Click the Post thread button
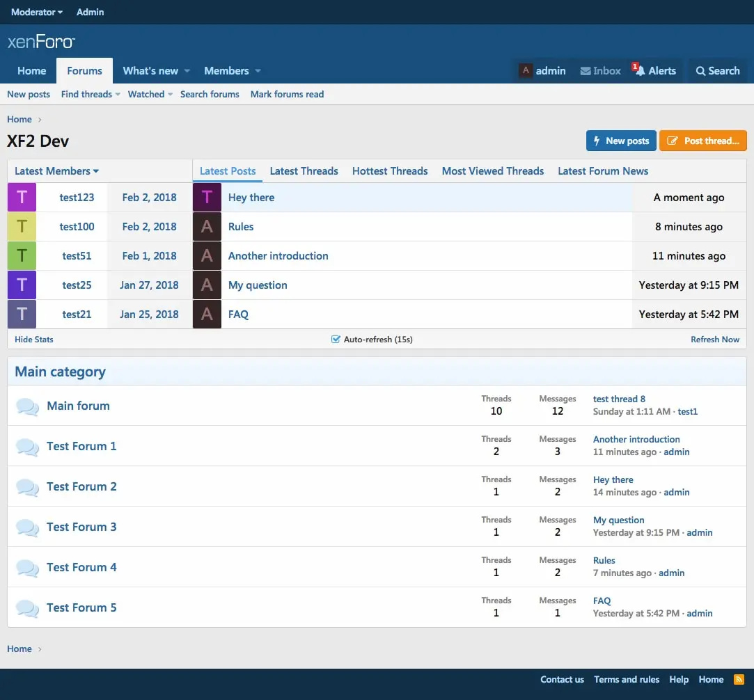 coord(703,140)
